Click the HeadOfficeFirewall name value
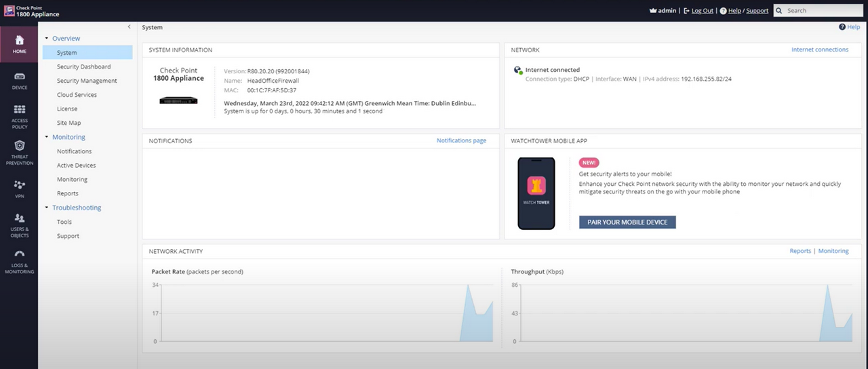The width and height of the screenshot is (868, 369). 273,81
